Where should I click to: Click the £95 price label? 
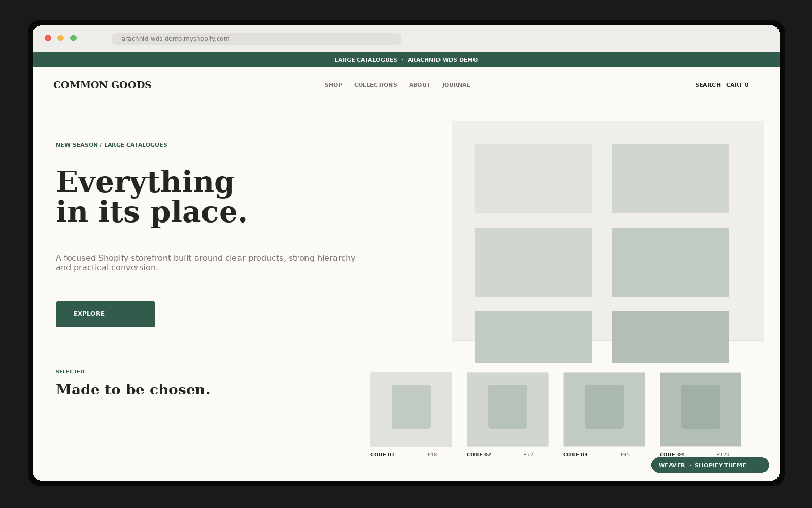tap(625, 455)
